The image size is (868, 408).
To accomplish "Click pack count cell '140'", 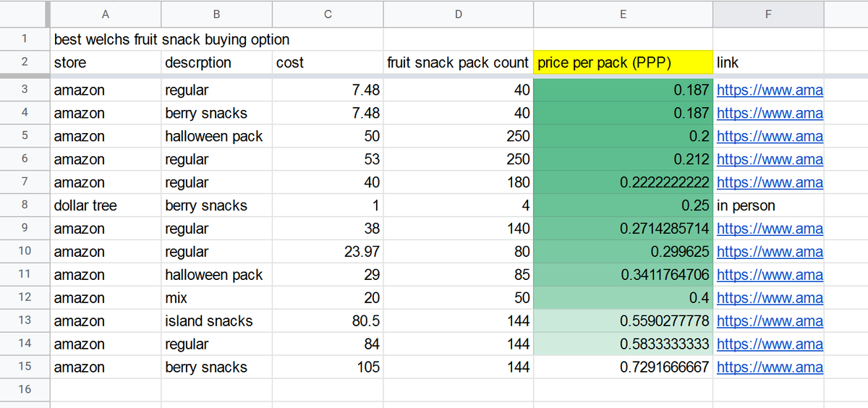I will (x=459, y=229).
